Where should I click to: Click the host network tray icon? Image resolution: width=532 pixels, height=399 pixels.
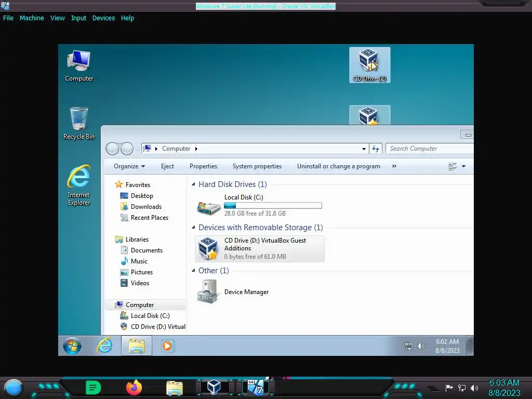[462, 388]
